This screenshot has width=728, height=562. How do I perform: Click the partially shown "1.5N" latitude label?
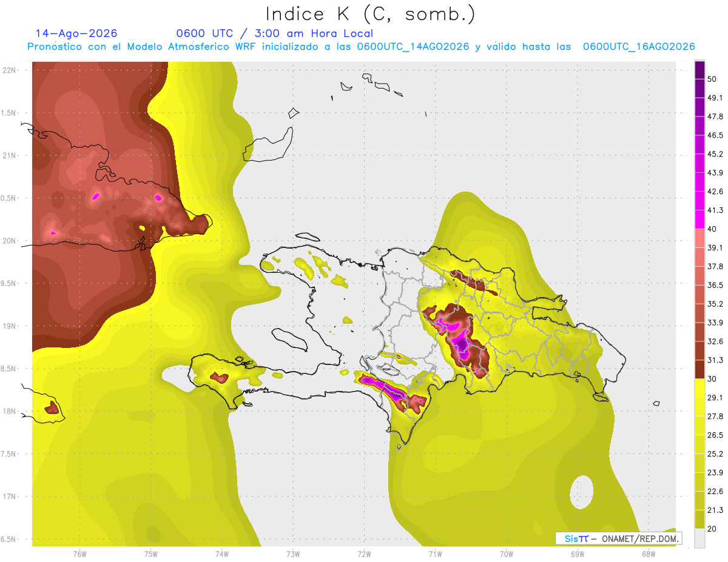8,113
